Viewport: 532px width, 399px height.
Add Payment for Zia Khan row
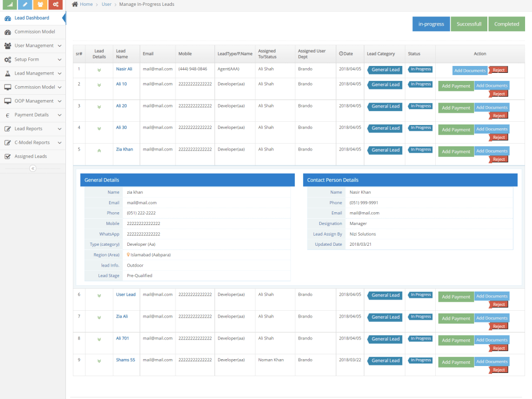456,152
